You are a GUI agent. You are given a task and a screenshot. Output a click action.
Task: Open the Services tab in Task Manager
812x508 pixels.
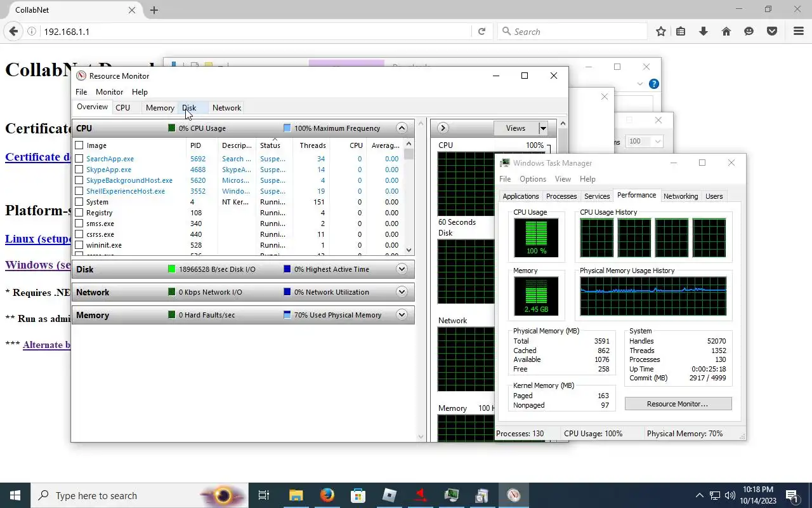597,196
